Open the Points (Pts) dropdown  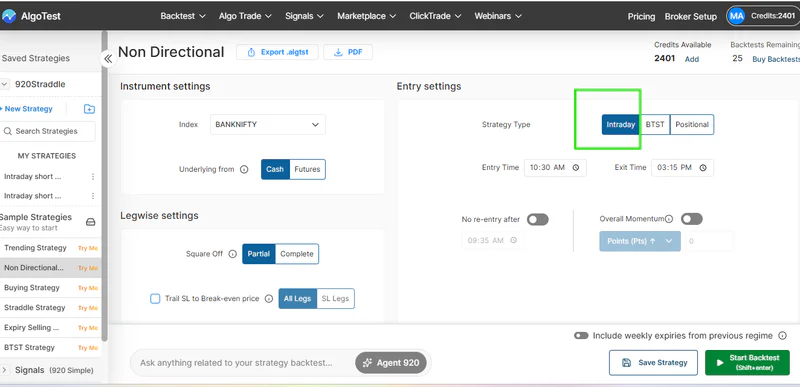pos(640,241)
